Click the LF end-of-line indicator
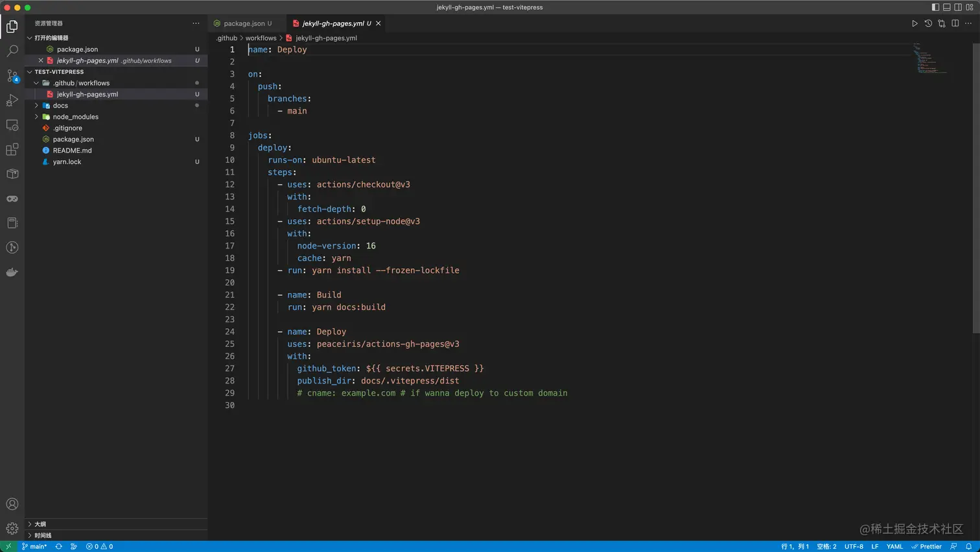The width and height of the screenshot is (980, 552). (875, 546)
